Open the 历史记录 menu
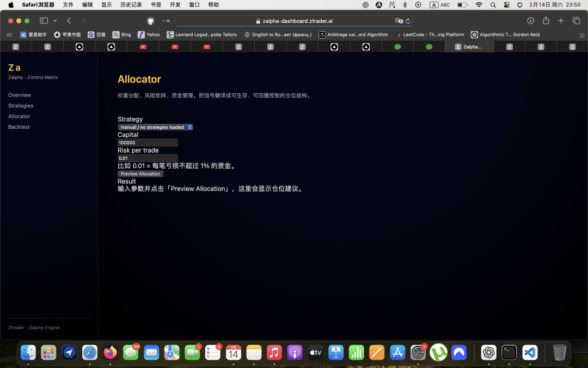This screenshot has height=368, width=588. 131,5
